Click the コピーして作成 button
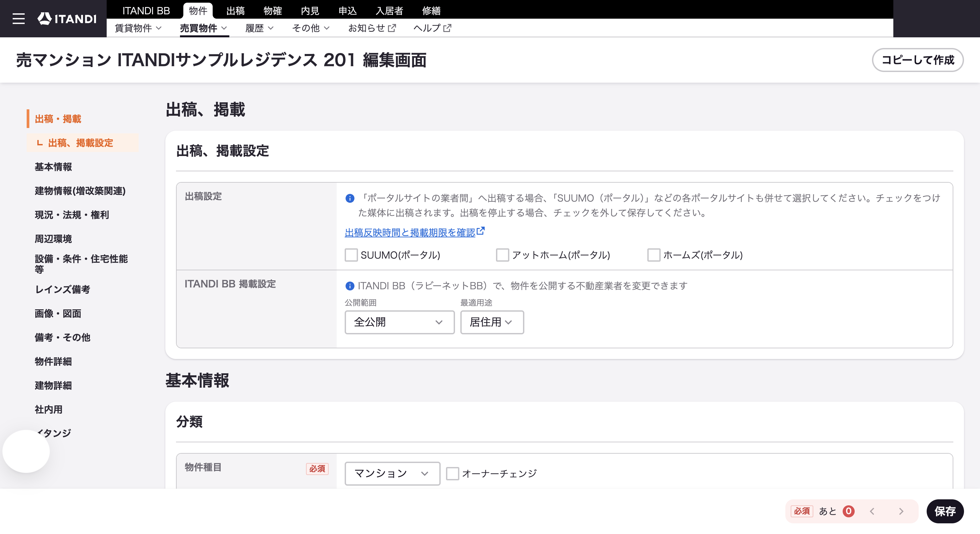This screenshot has height=534, width=980. pyautogui.click(x=918, y=60)
